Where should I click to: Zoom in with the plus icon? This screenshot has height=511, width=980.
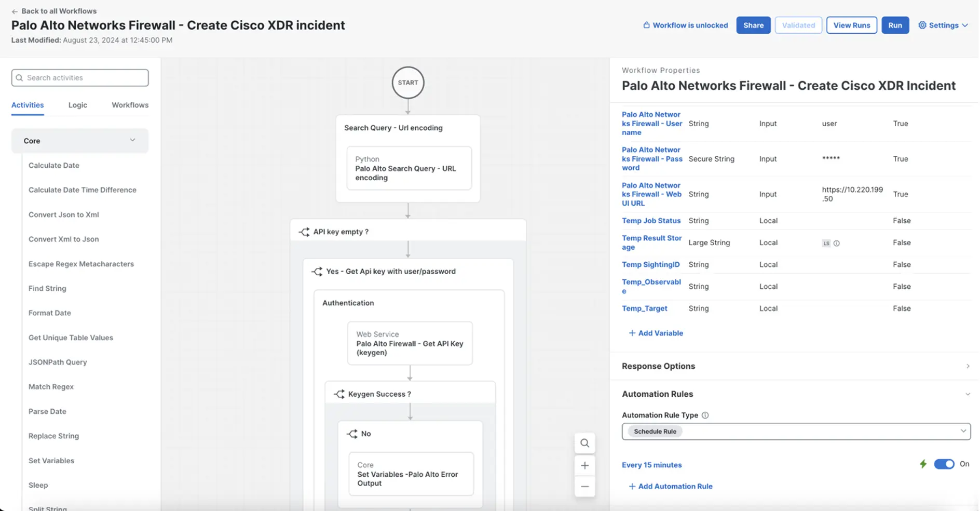584,465
